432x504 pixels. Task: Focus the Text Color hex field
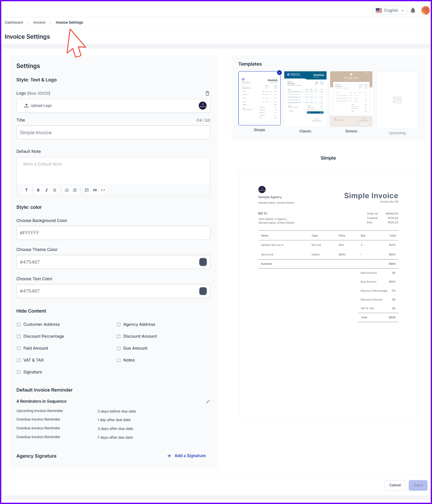coord(113,291)
